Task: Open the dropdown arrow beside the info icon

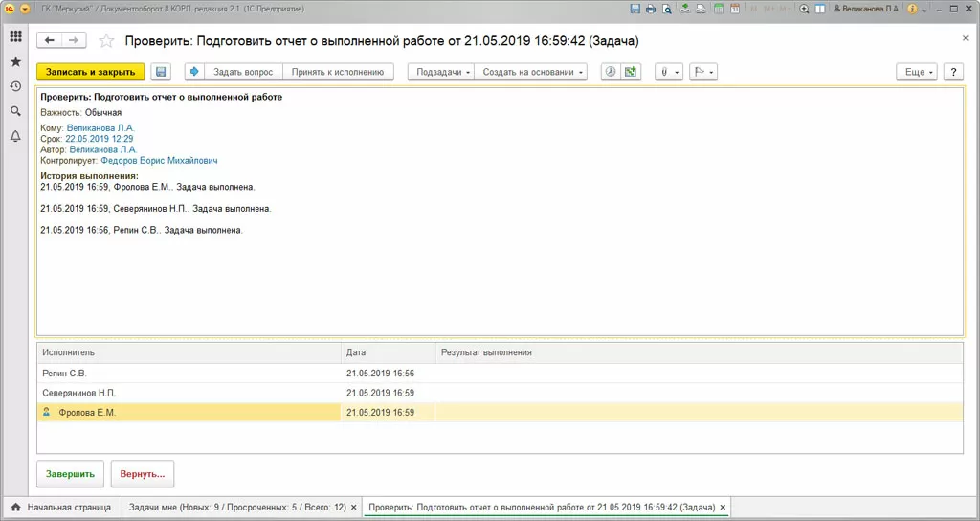Action: coord(924,10)
